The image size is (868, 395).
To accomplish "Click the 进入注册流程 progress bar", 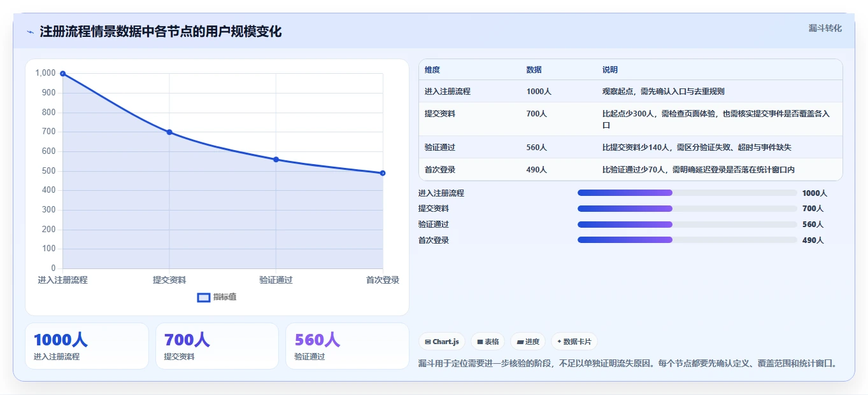I will click(x=687, y=193).
